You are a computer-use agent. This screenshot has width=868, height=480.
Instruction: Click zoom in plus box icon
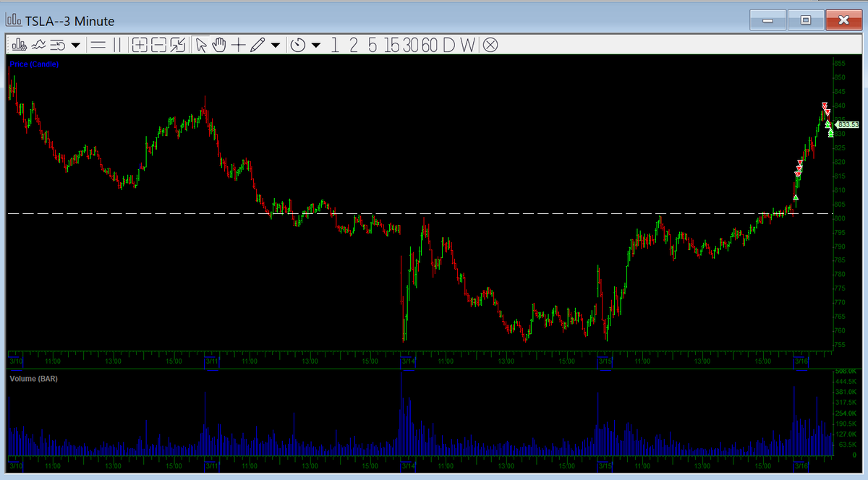(141, 46)
